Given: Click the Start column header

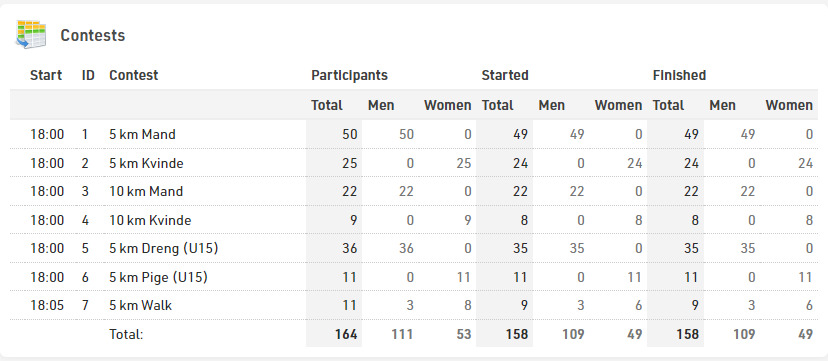Looking at the screenshot, I should point(46,75).
